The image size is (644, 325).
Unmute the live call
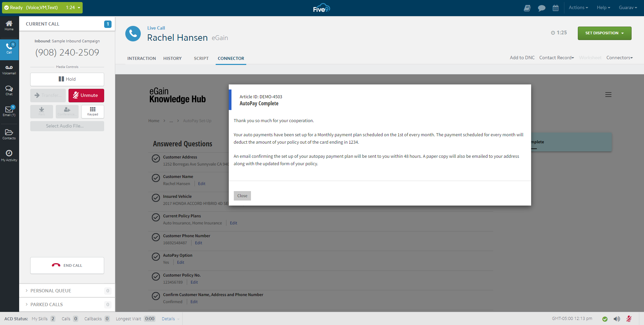[x=86, y=96]
